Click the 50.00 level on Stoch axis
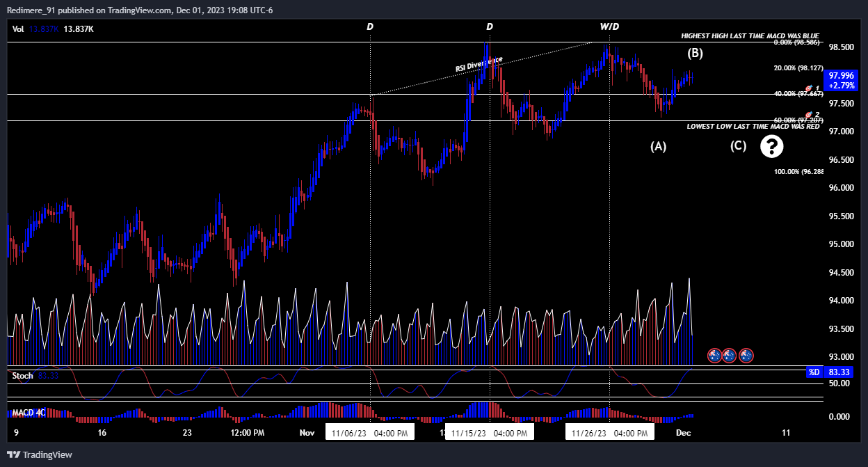Screen dimensions: 868x467 841,383
